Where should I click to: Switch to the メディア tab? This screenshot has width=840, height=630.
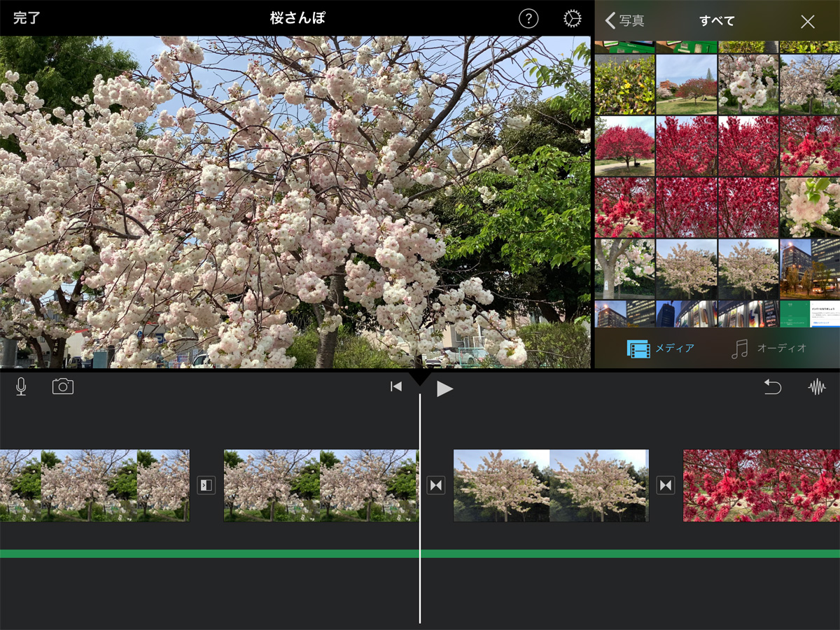coord(661,348)
